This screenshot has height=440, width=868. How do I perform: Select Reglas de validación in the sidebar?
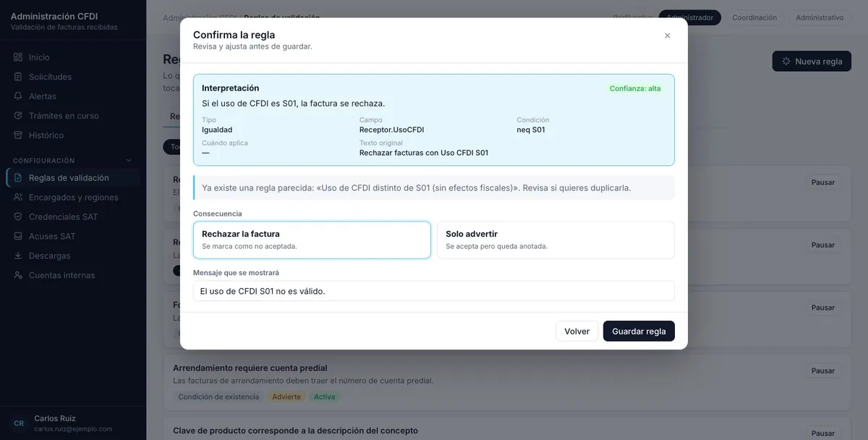(x=73, y=178)
